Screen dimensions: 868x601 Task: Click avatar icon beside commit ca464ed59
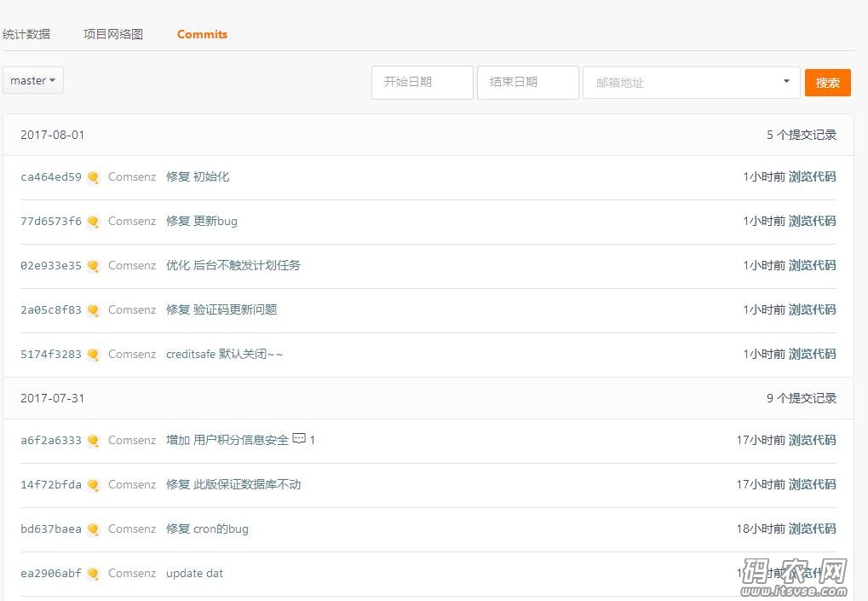[93, 177]
